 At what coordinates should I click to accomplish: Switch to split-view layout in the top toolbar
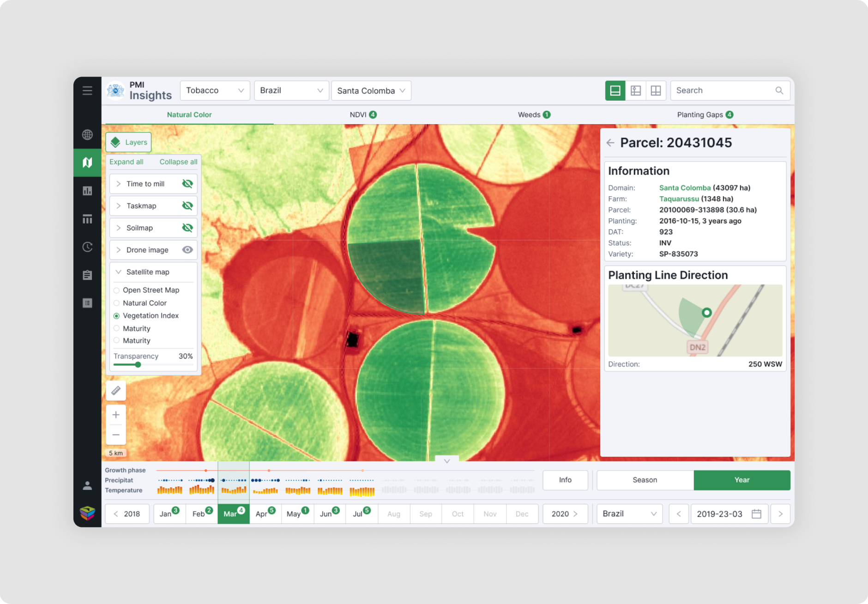635,91
